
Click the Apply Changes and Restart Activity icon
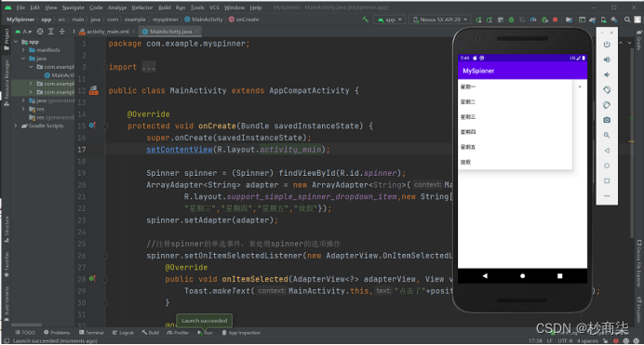click(490, 20)
